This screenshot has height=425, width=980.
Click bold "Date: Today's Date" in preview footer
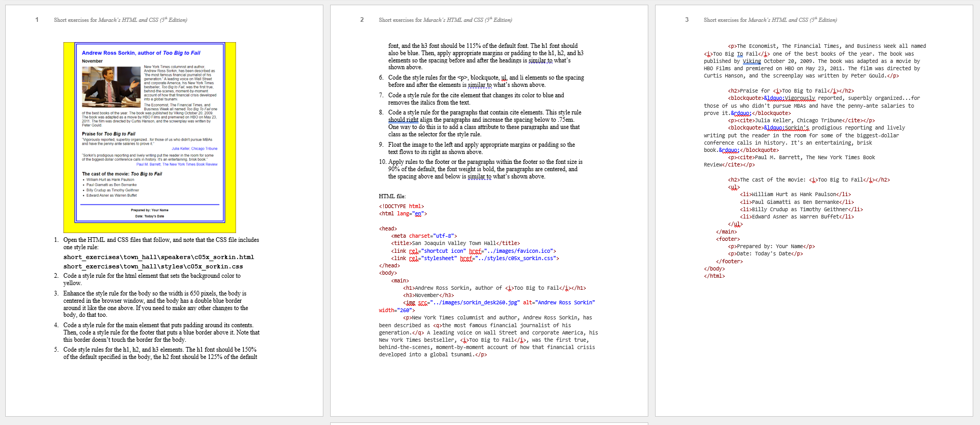(150, 216)
